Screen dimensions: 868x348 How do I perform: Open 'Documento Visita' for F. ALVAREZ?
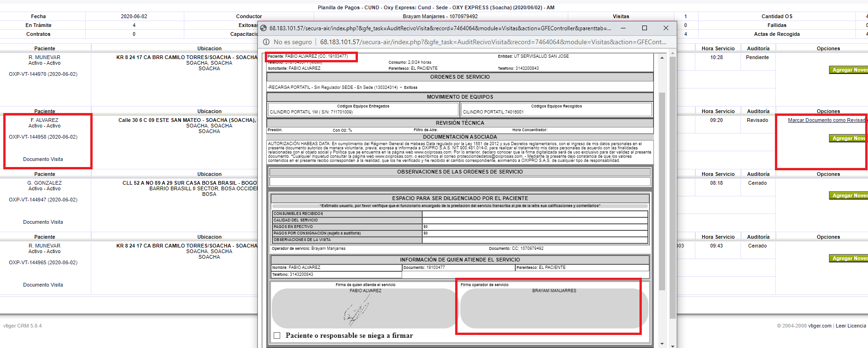pos(43,159)
